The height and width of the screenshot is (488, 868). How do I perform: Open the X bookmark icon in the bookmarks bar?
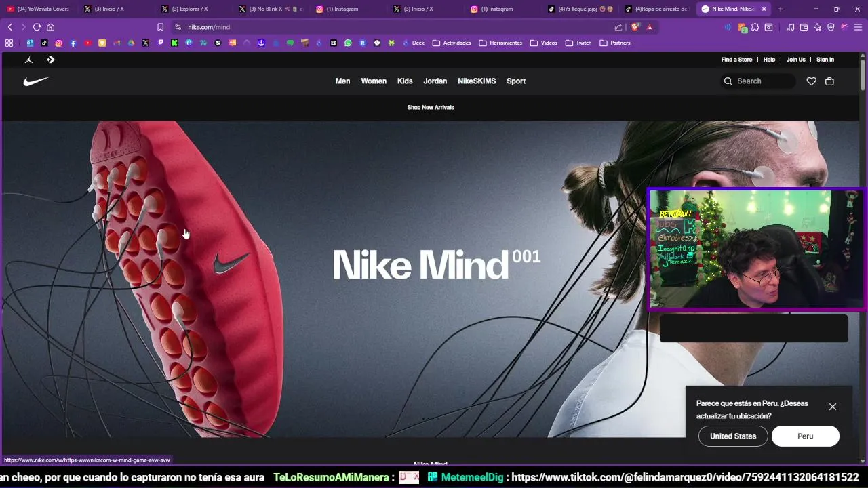[x=145, y=43]
